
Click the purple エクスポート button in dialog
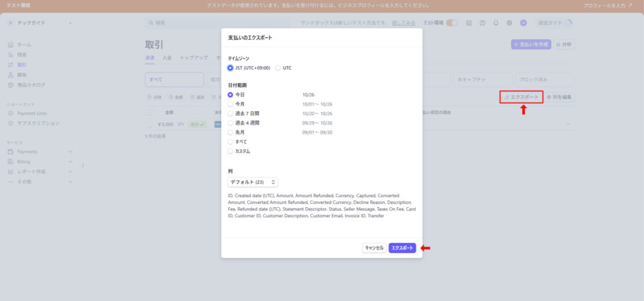pos(402,248)
